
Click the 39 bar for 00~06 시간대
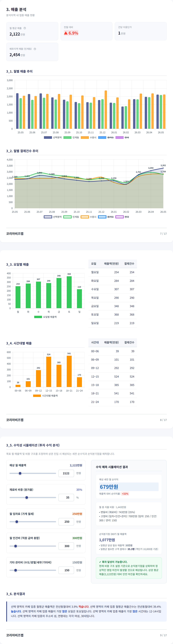[x=18, y=386]
